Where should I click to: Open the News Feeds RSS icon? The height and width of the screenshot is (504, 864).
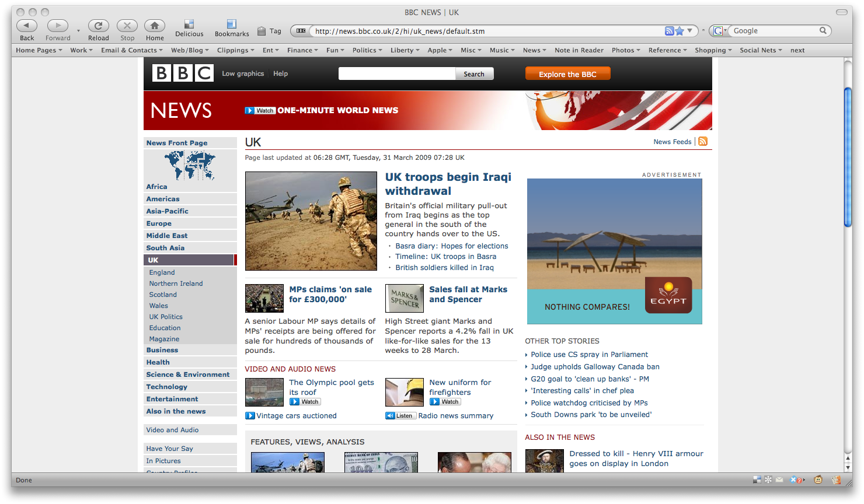click(x=703, y=141)
